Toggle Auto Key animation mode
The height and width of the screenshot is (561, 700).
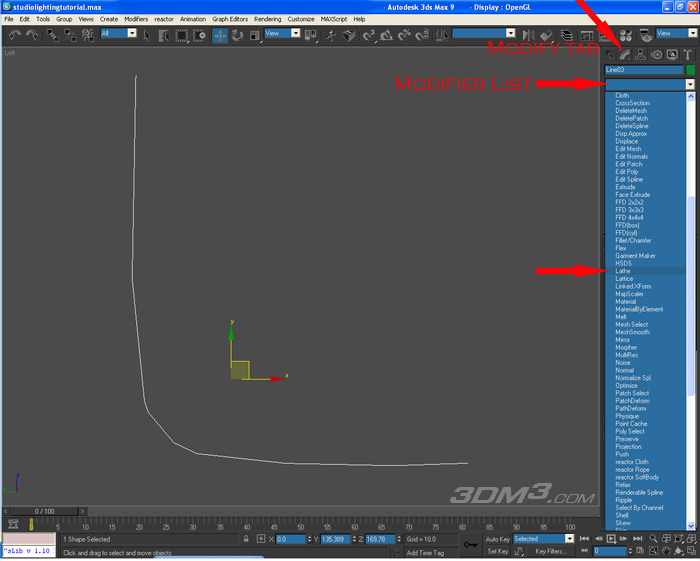498,539
